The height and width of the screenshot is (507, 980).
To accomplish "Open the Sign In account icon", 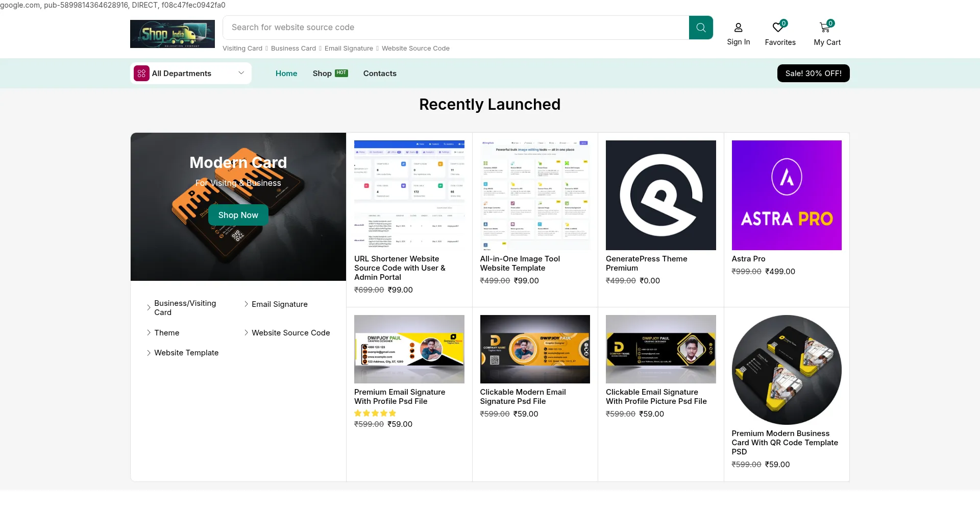I will click(738, 28).
